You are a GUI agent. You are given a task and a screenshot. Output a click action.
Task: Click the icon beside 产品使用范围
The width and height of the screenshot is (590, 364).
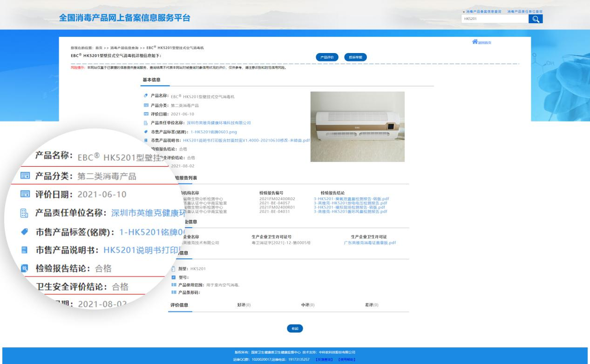pos(174,285)
